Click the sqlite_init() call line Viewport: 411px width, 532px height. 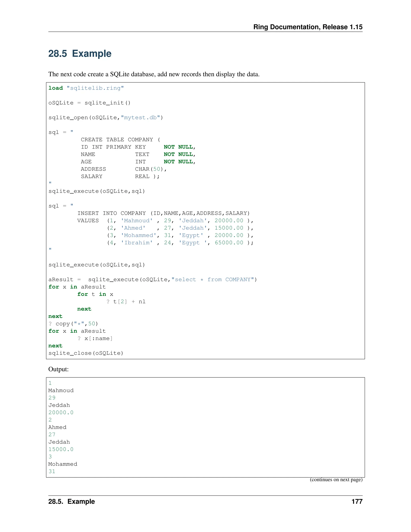89,103
